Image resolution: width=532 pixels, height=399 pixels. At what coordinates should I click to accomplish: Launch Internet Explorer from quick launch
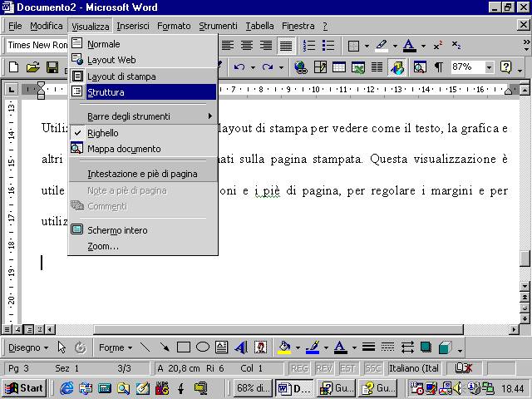pos(66,388)
